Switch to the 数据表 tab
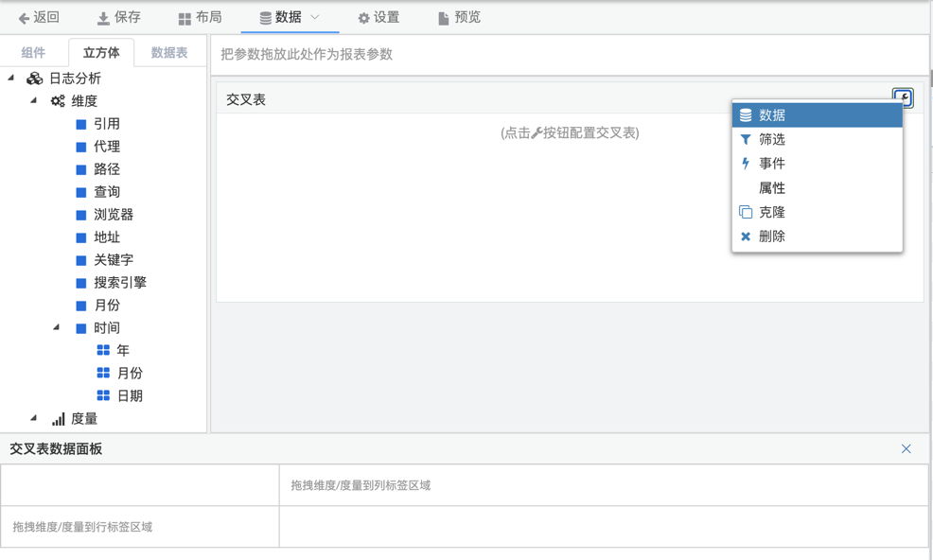This screenshot has width=933, height=560. coord(169,53)
